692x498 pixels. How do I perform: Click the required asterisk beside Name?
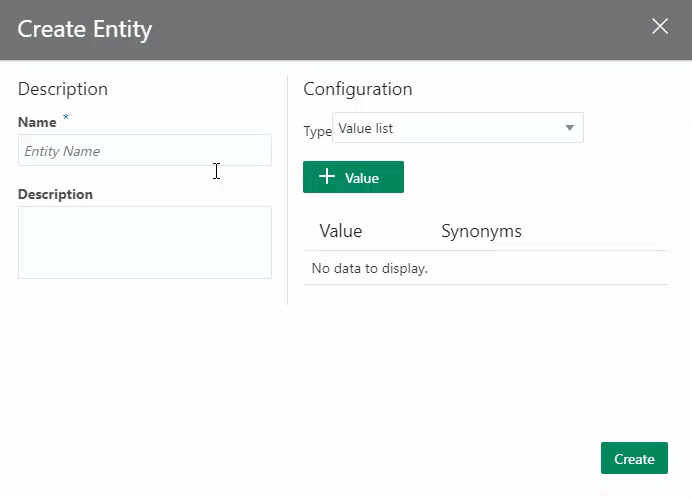tap(66, 119)
